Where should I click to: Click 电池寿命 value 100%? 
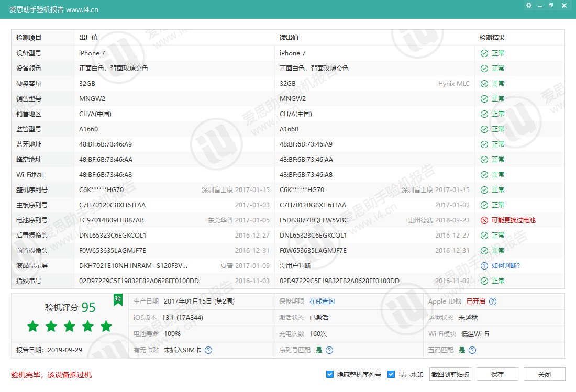pyautogui.click(x=172, y=333)
